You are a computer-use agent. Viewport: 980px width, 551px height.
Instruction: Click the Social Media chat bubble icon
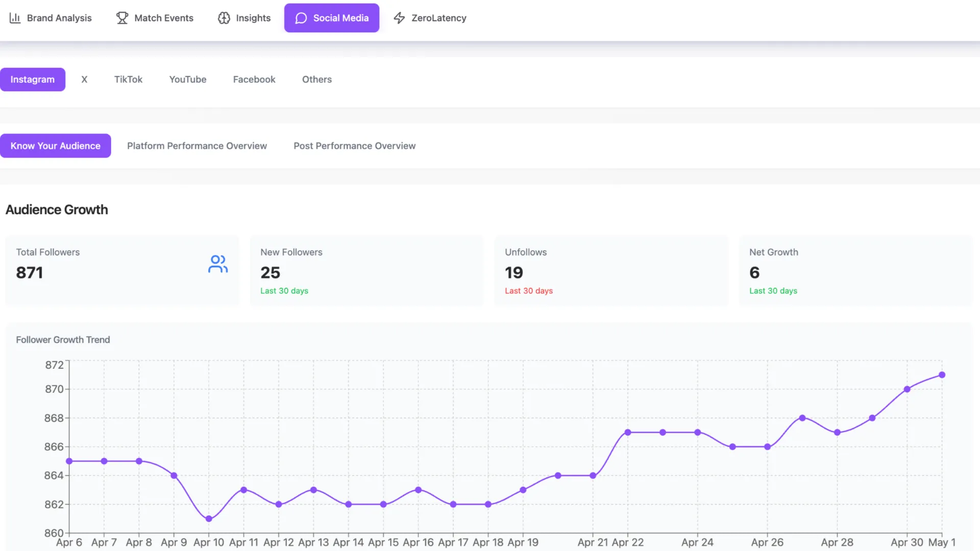coord(301,18)
